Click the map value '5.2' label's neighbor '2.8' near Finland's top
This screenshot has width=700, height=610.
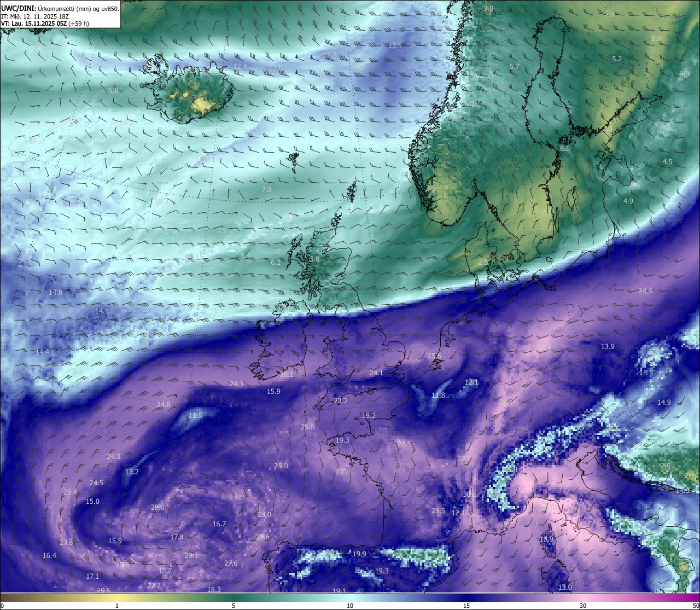(656, 39)
